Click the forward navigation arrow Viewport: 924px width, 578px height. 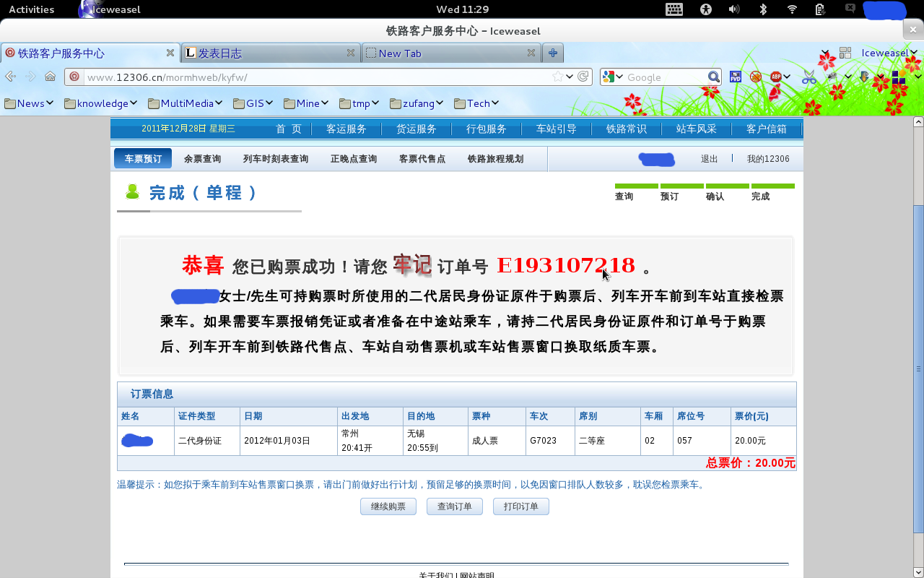coord(30,77)
